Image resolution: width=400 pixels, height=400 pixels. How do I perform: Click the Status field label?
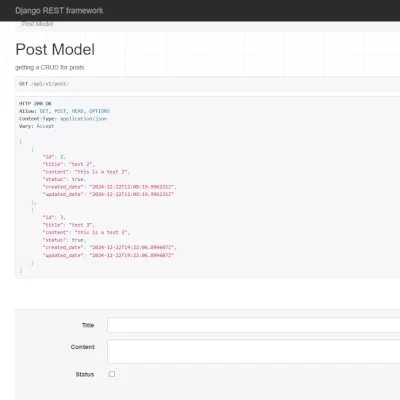85,374
